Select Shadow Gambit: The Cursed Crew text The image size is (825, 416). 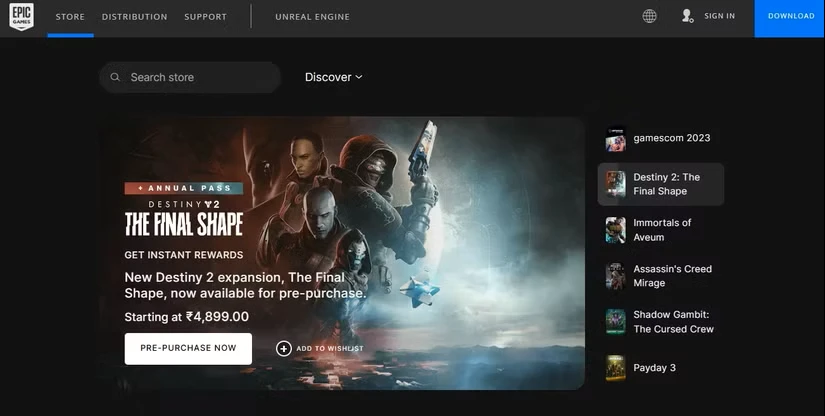click(x=673, y=322)
